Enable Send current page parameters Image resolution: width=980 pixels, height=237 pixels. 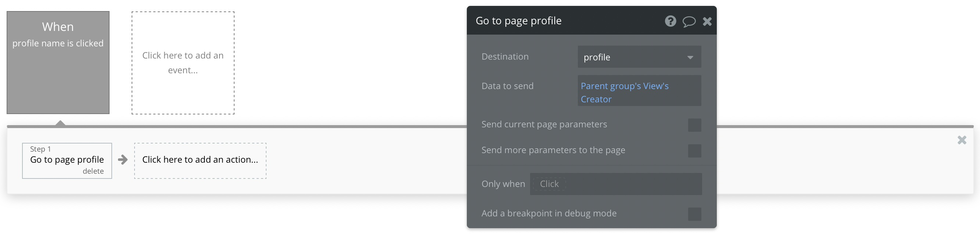pos(694,125)
